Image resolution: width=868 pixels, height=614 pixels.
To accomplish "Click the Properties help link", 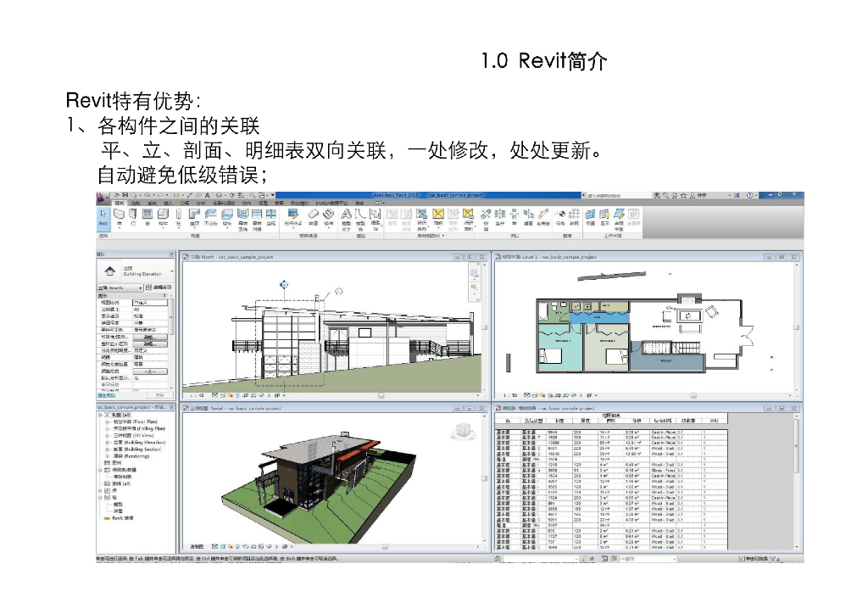I will 107,395.
